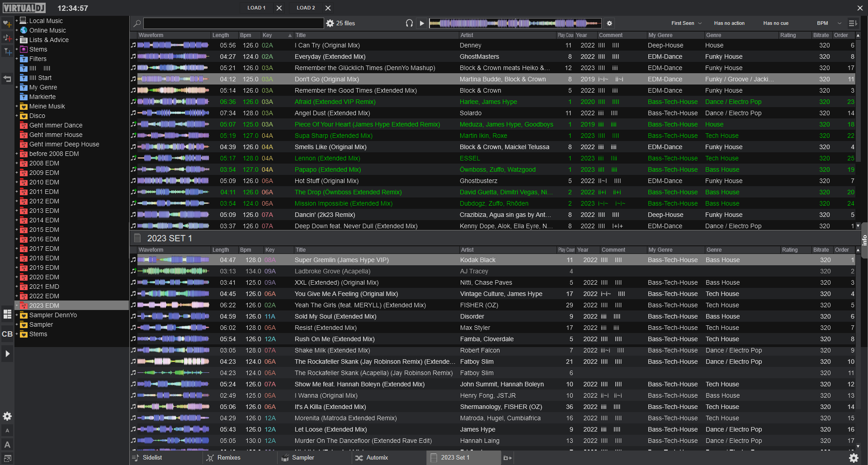Click the sidebar play triangle icon

(7, 354)
